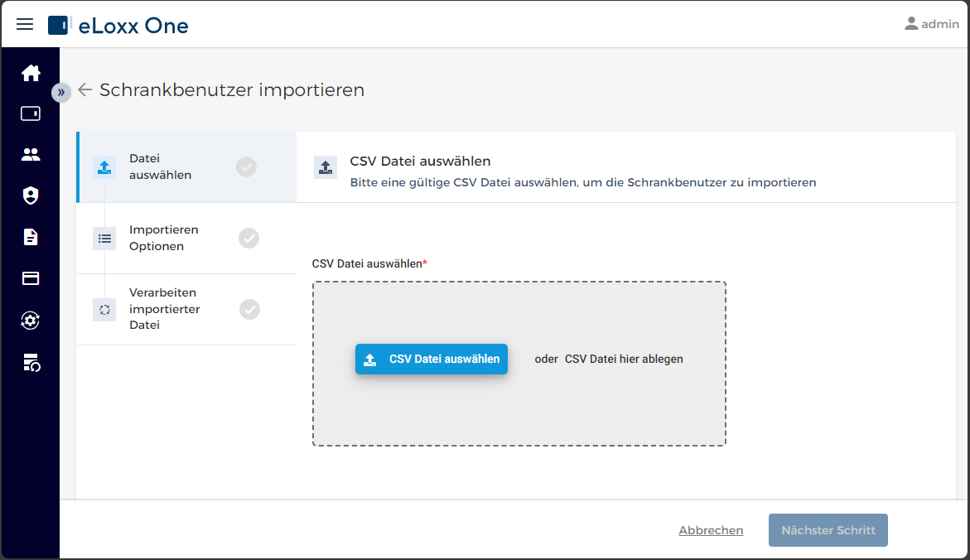Click the list icon beside 'Importieren Optionen'
The height and width of the screenshot is (560, 970).
tap(104, 239)
